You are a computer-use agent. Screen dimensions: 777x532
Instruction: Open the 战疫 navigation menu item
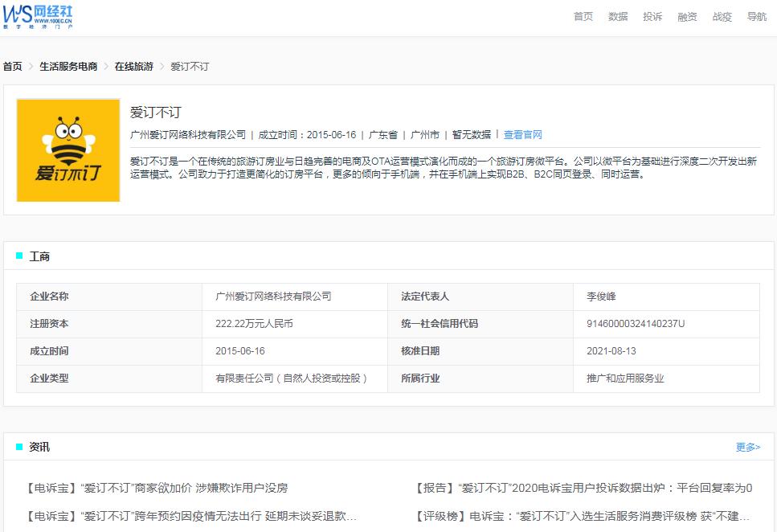coord(721,16)
